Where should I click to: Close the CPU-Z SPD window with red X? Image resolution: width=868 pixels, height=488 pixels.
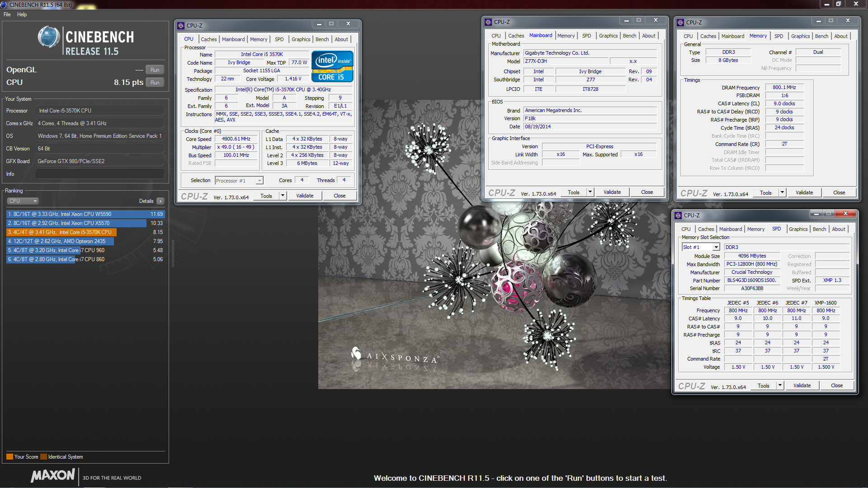[x=845, y=214]
